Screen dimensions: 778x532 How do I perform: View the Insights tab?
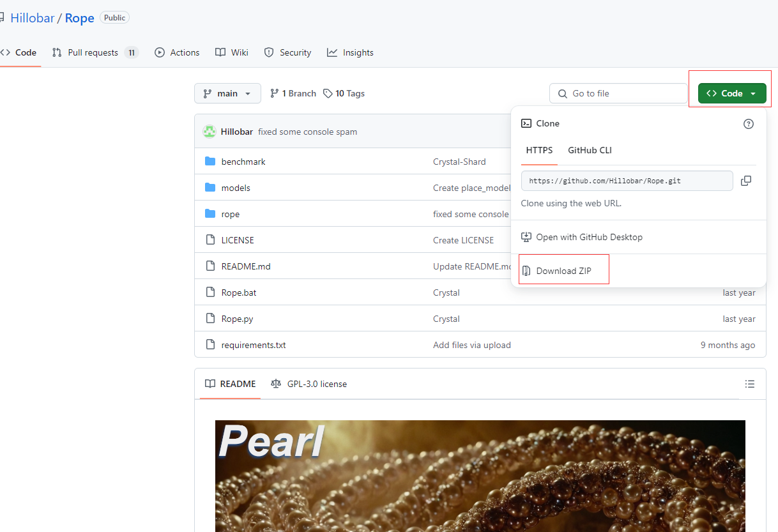pyautogui.click(x=350, y=52)
